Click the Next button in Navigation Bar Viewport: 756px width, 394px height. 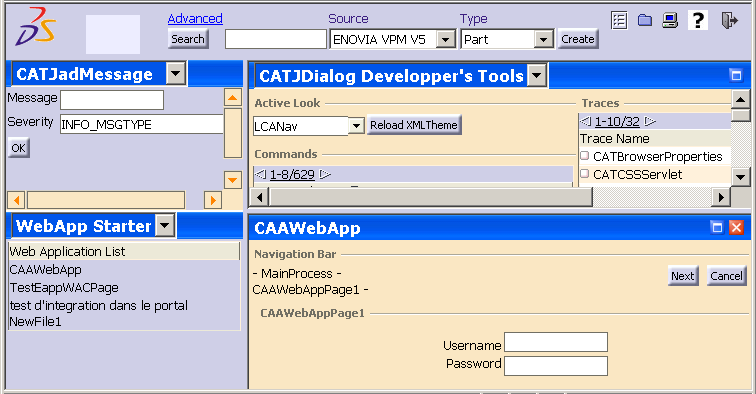coord(683,276)
